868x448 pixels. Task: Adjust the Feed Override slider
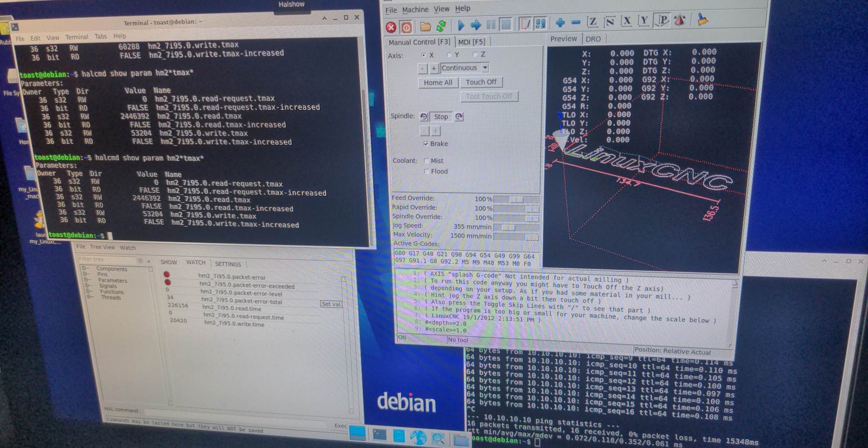[516, 199]
